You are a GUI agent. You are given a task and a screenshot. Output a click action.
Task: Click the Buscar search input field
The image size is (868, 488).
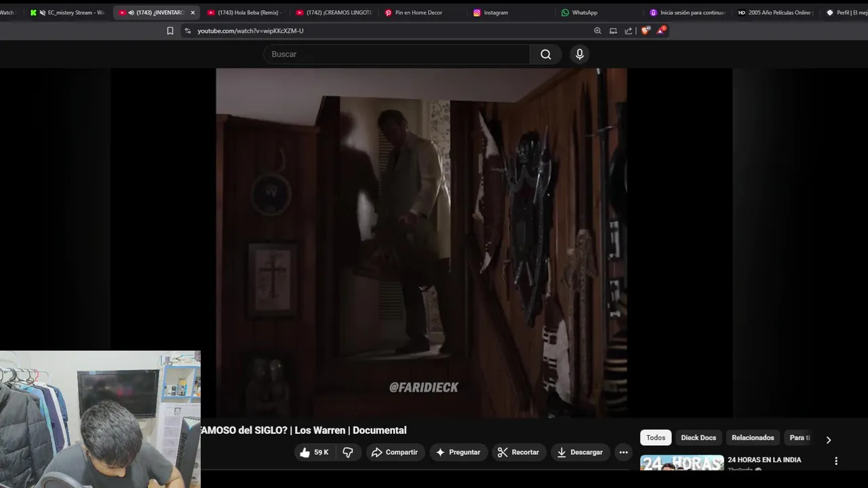click(397, 54)
